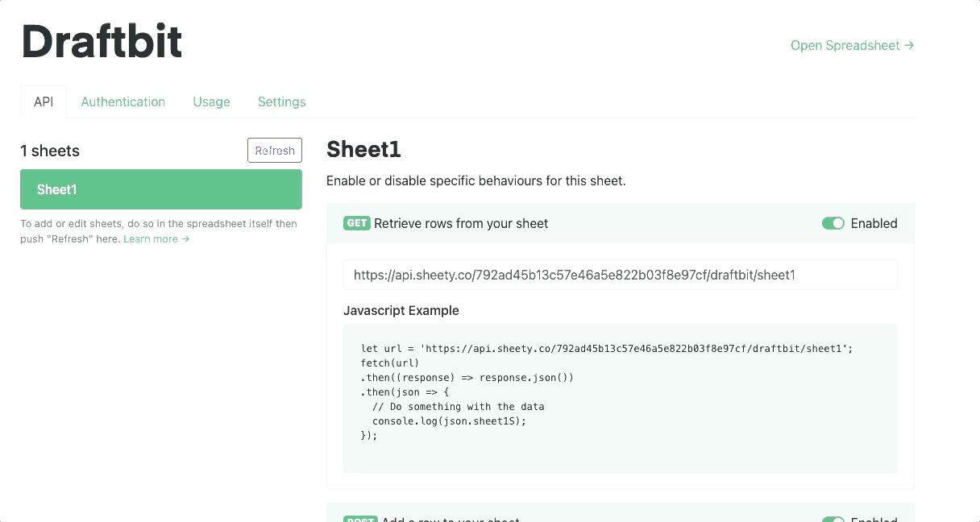Click the '1 sheets' label
Screen dimensions: 980x522
click(50, 151)
